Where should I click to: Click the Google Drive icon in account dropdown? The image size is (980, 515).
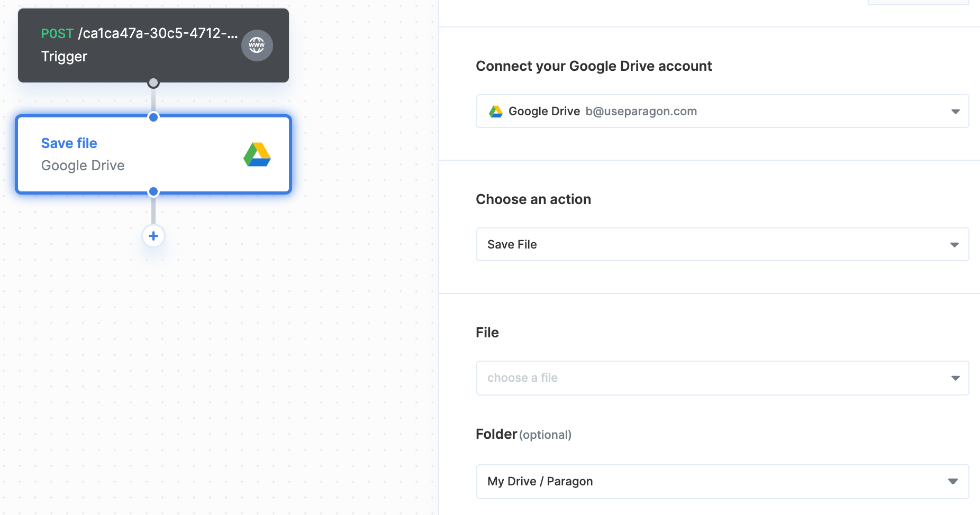coord(496,112)
